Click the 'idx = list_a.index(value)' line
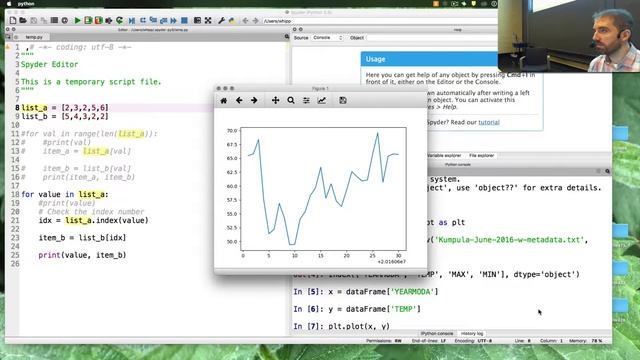Screen dimensions: 640x360 click(93, 220)
